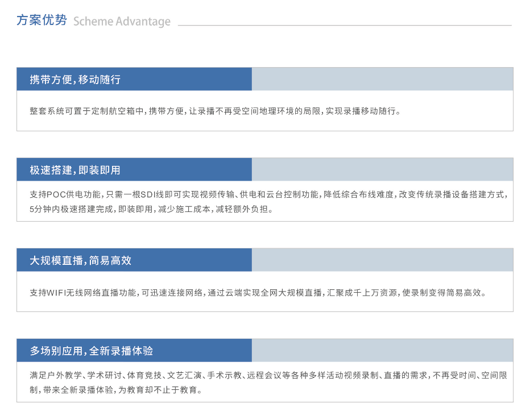Select the "携带方便,移动随行" blue header
The height and width of the screenshot is (420, 530).
(134, 80)
